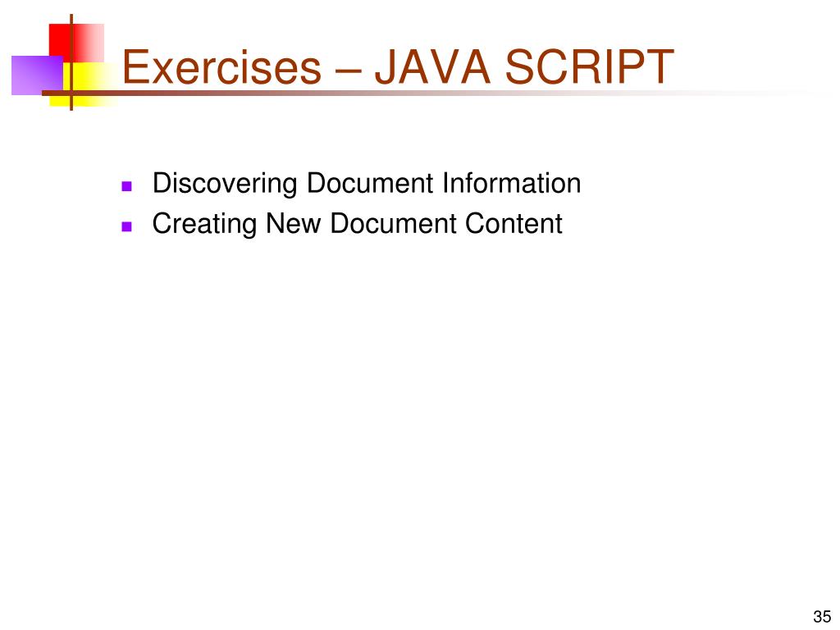Click the vertical dark red line in the logo
Viewport: 840px width, 630px height.
pyautogui.click(x=71, y=62)
